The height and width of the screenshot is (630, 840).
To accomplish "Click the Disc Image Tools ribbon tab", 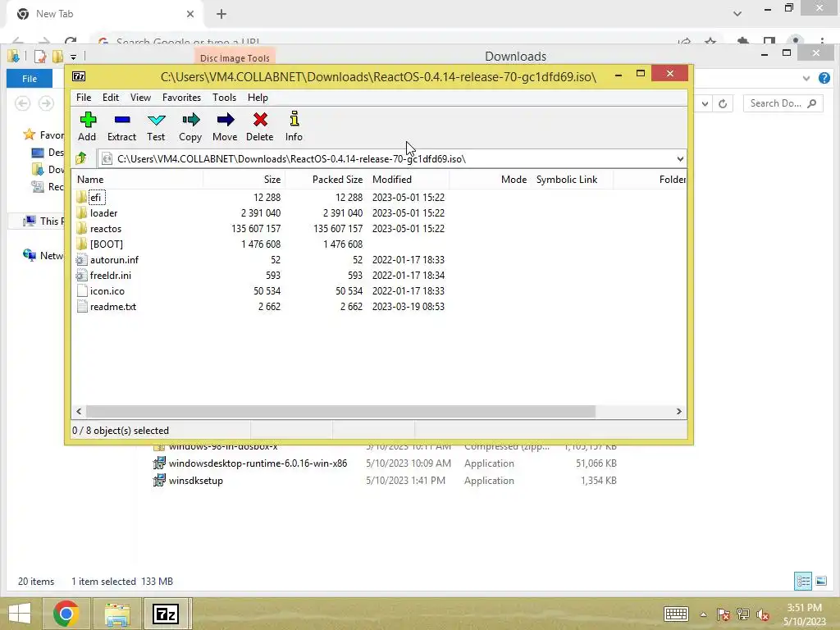I will pyautogui.click(x=235, y=58).
